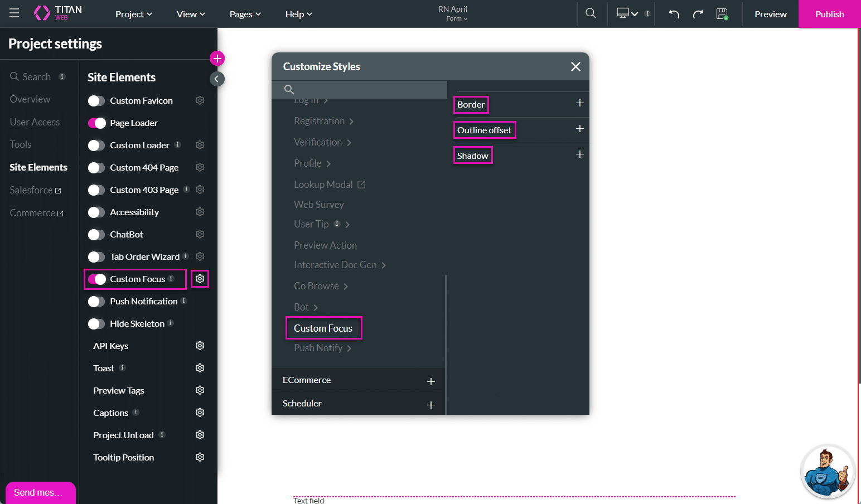The height and width of the screenshot is (504, 861).
Task: Click the redo arrow icon
Action: 698,14
